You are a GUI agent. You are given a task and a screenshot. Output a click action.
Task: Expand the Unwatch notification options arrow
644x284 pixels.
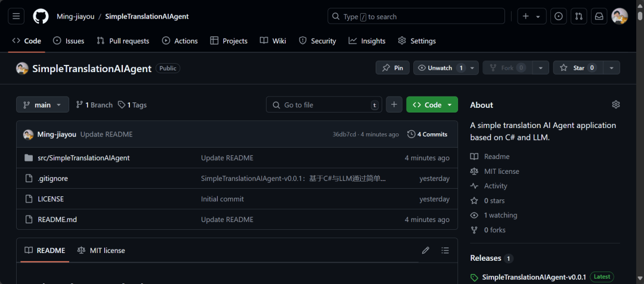(472, 68)
